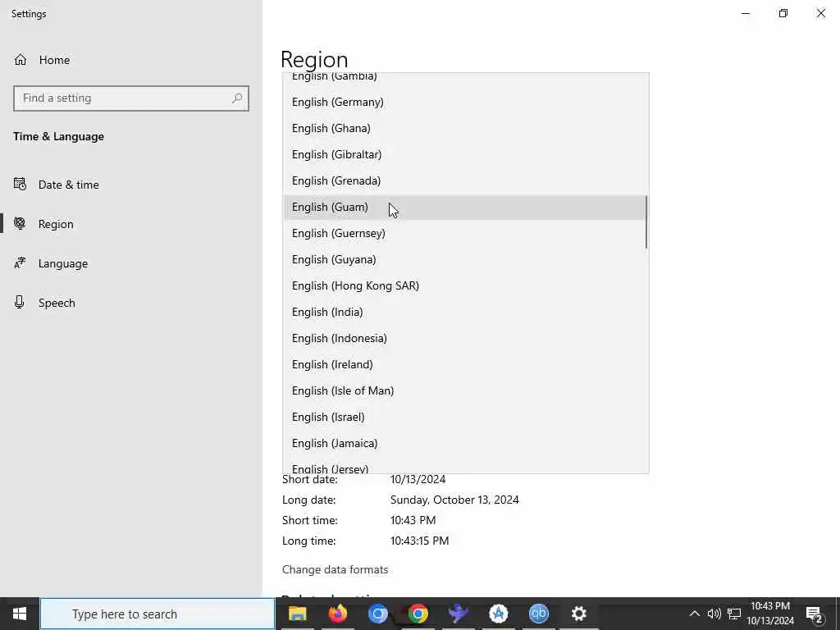Open network status tray icon
840x630 pixels.
[734, 614]
